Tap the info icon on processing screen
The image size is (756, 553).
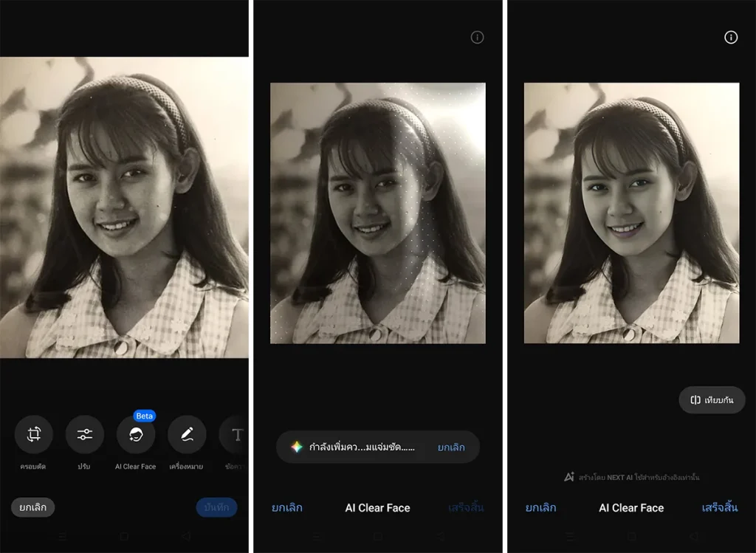pyautogui.click(x=477, y=38)
